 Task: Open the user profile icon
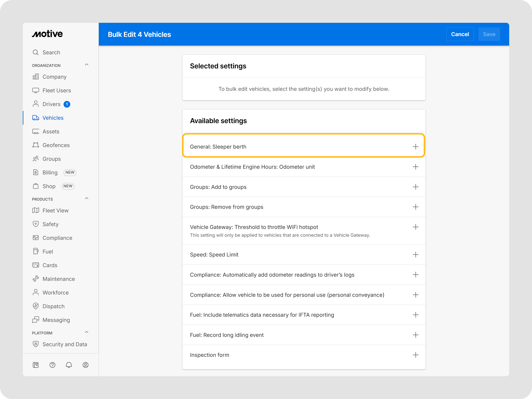pyautogui.click(x=85, y=365)
